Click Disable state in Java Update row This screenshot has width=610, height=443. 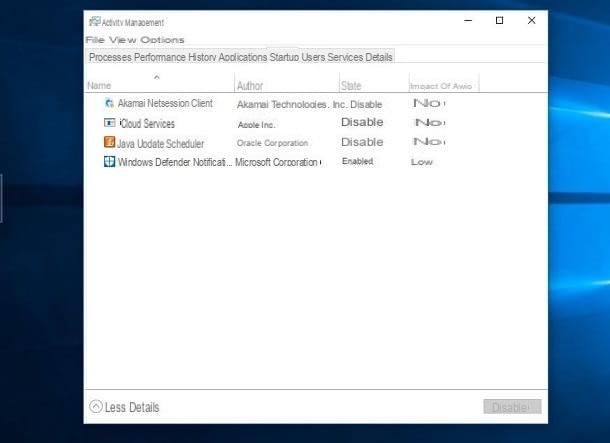[x=362, y=142]
